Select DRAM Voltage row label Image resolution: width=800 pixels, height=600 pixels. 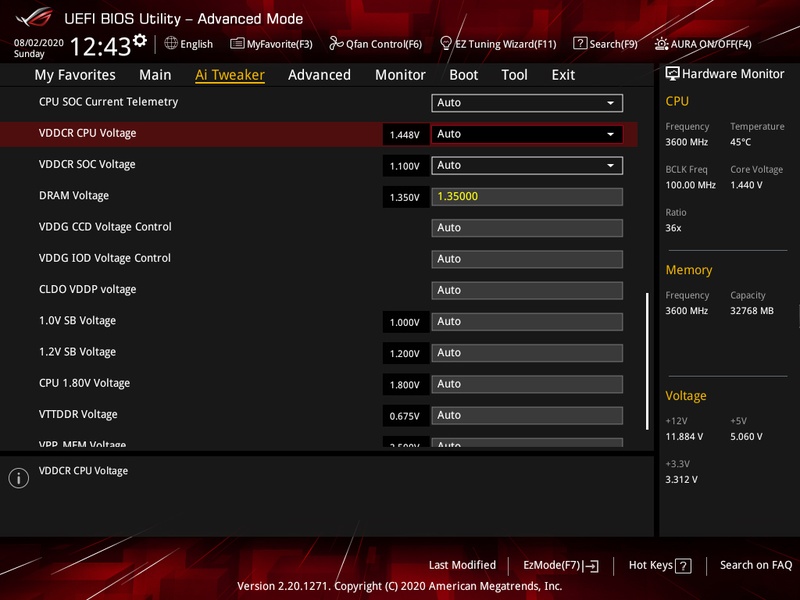pyautogui.click(x=74, y=196)
